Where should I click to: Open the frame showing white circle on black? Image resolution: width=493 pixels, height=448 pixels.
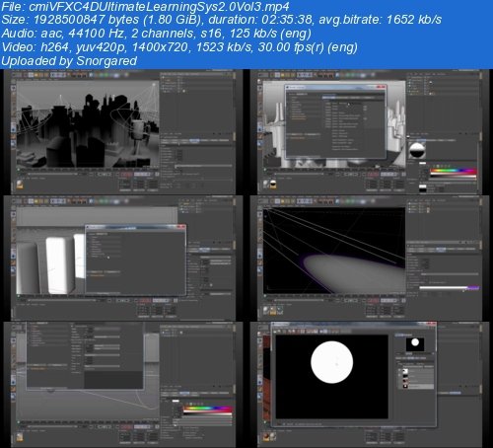[x=370, y=385]
